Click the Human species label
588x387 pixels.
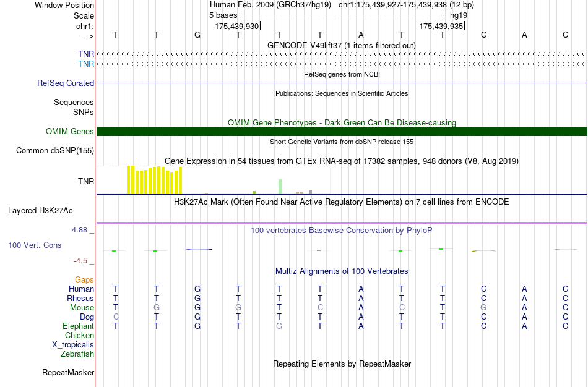[81, 289]
